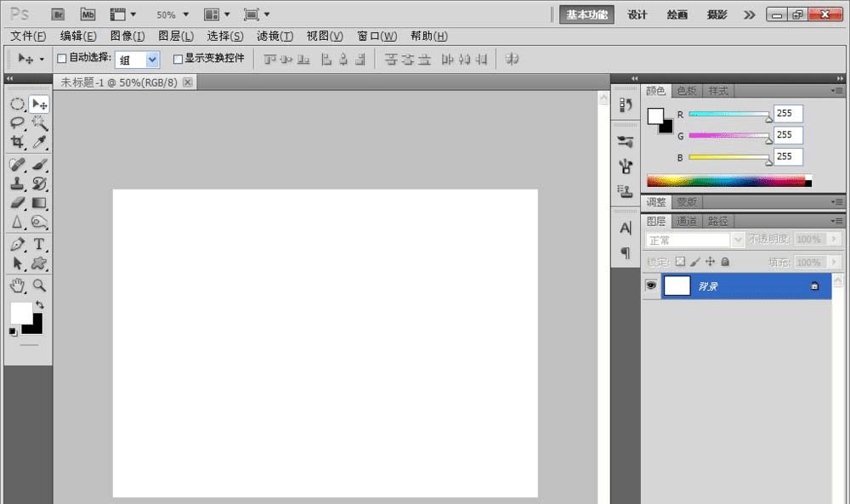Open the 滤镜 menu
The width and height of the screenshot is (850, 504).
(275, 36)
